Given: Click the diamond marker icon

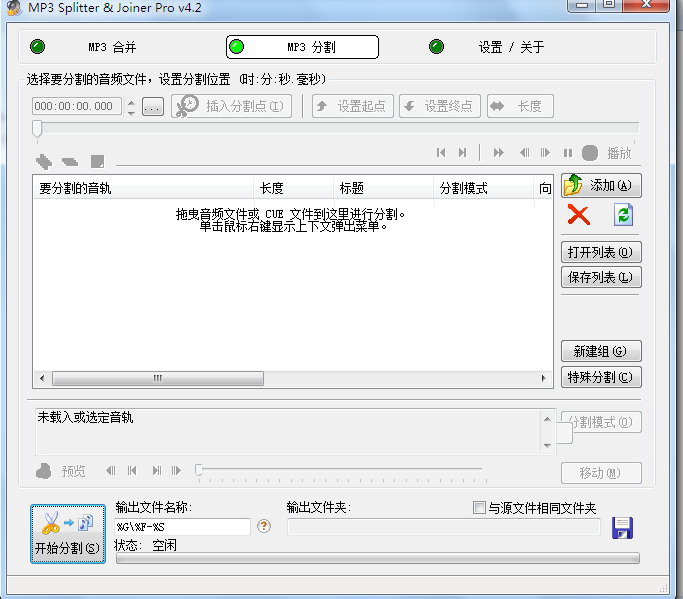Looking at the screenshot, I should (x=44, y=162).
